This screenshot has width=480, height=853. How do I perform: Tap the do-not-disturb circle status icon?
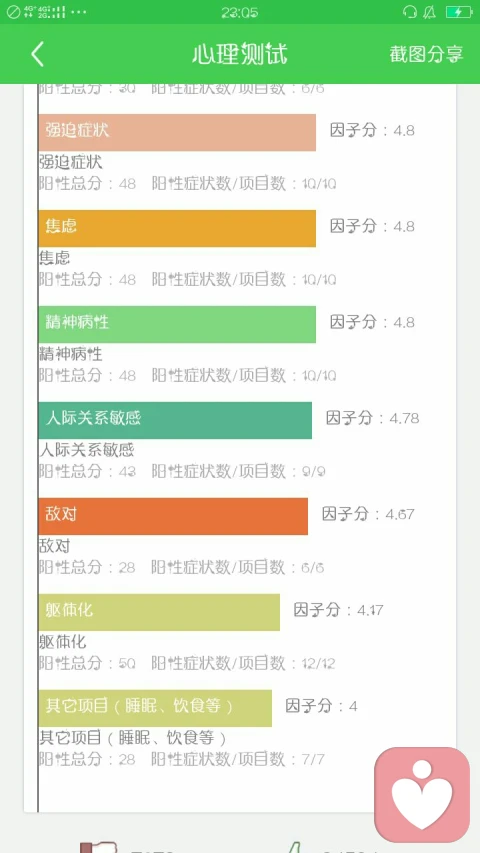pos(13,12)
